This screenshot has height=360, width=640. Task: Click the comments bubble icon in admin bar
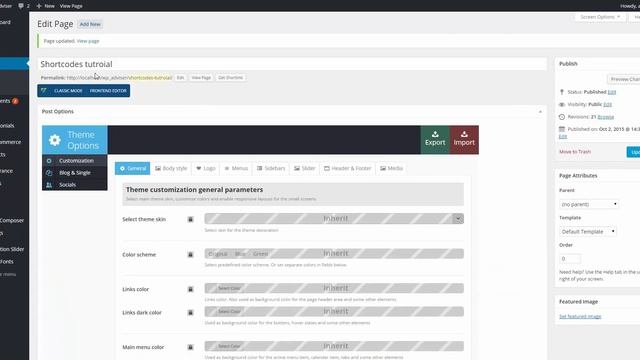tap(21, 6)
